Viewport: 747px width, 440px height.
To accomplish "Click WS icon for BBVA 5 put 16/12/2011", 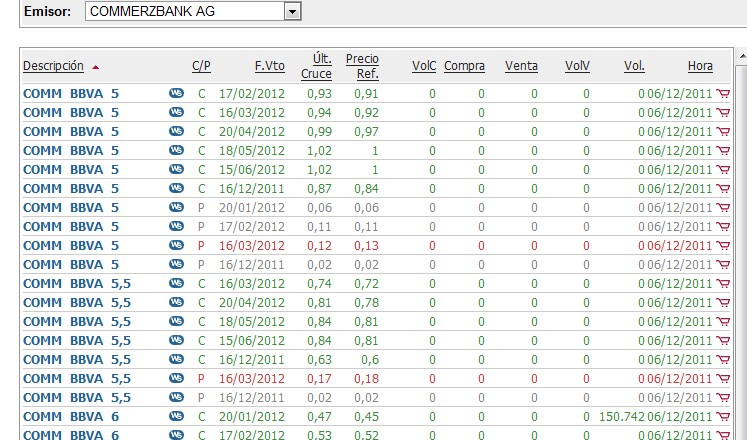I will [176, 264].
